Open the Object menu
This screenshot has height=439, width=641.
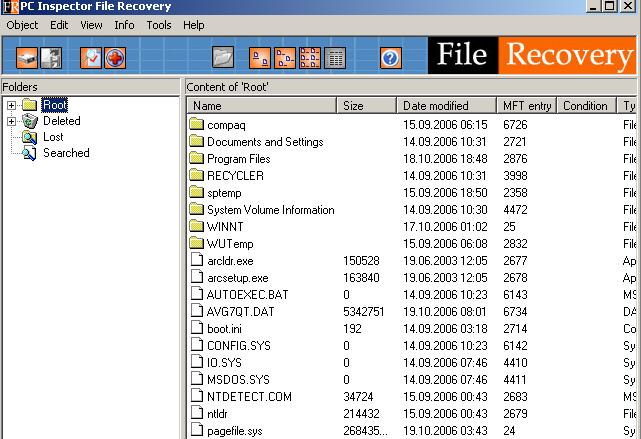(22, 25)
